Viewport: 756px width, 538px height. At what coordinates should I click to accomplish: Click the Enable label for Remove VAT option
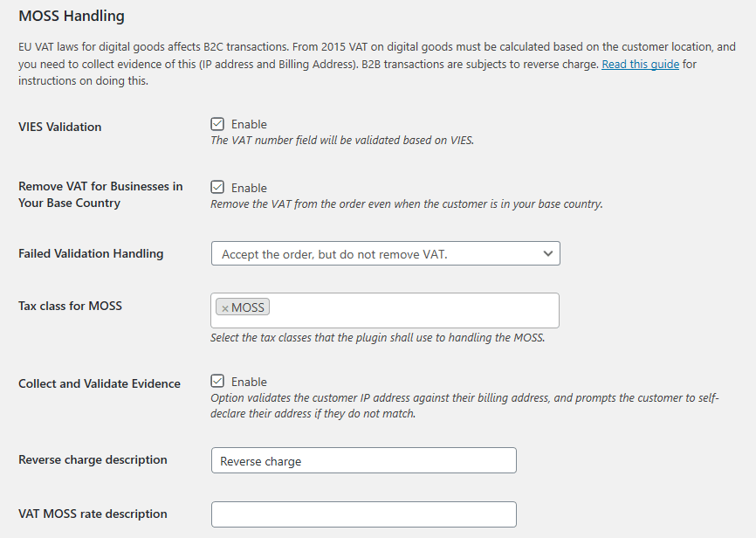coord(249,188)
